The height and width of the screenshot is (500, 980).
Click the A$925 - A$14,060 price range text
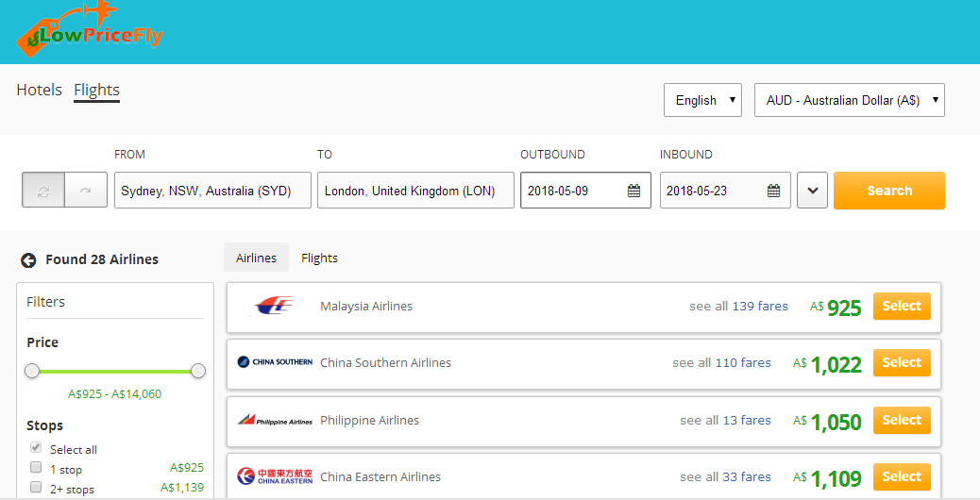tap(114, 394)
